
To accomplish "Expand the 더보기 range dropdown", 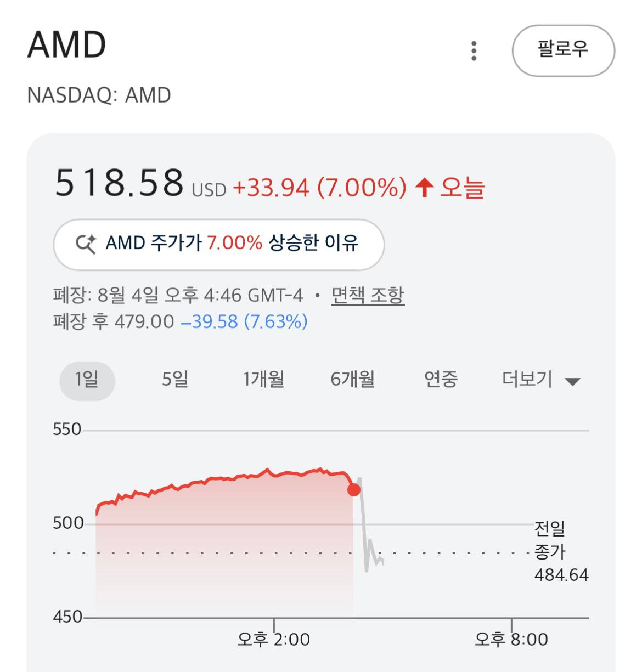I will [540, 380].
